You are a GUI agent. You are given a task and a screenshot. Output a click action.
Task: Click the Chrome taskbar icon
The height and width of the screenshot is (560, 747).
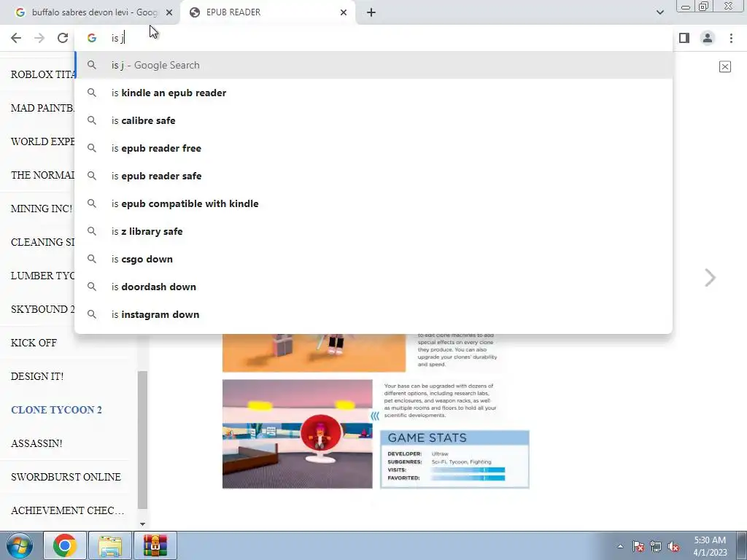pos(65,545)
